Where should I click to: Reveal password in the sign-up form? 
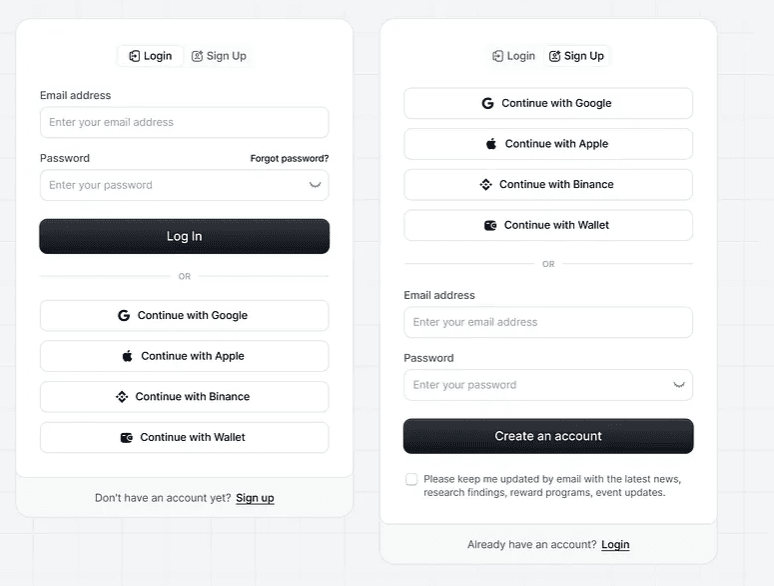[x=679, y=385]
